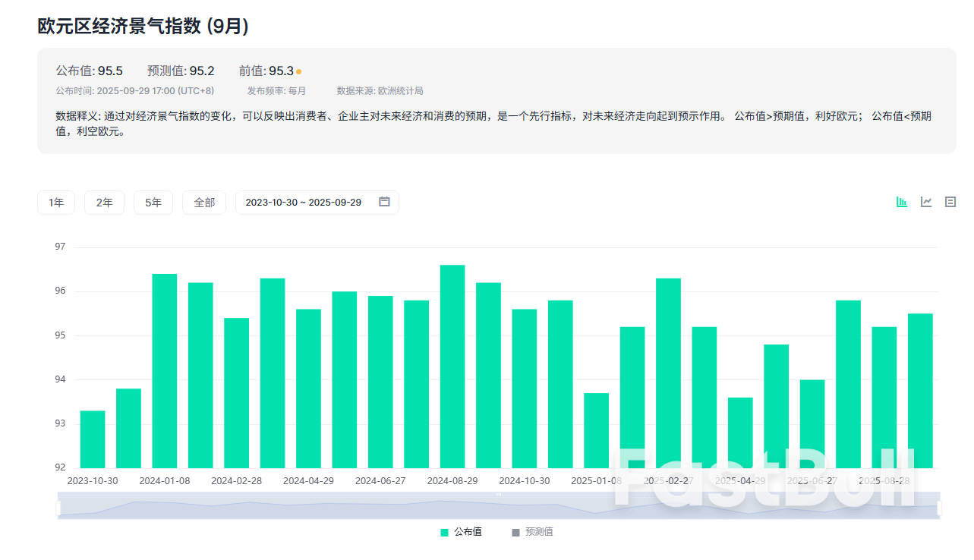974x560 pixels.
Task: Click the 2023-10-30 axis label
Action: coord(93,480)
